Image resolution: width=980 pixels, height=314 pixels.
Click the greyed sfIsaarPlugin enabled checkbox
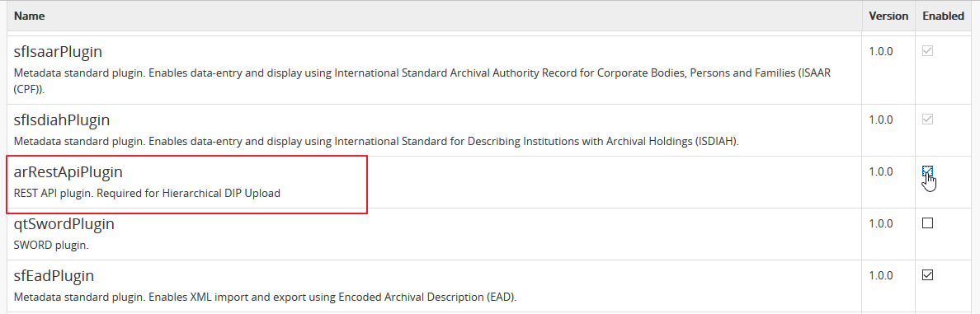tap(927, 51)
